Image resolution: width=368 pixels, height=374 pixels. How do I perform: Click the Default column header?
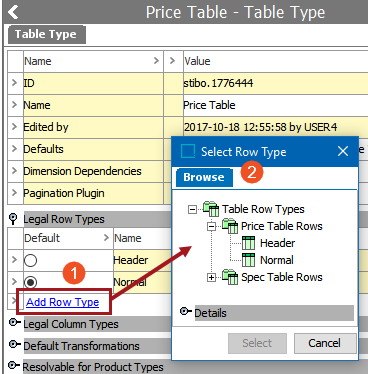click(x=68, y=238)
